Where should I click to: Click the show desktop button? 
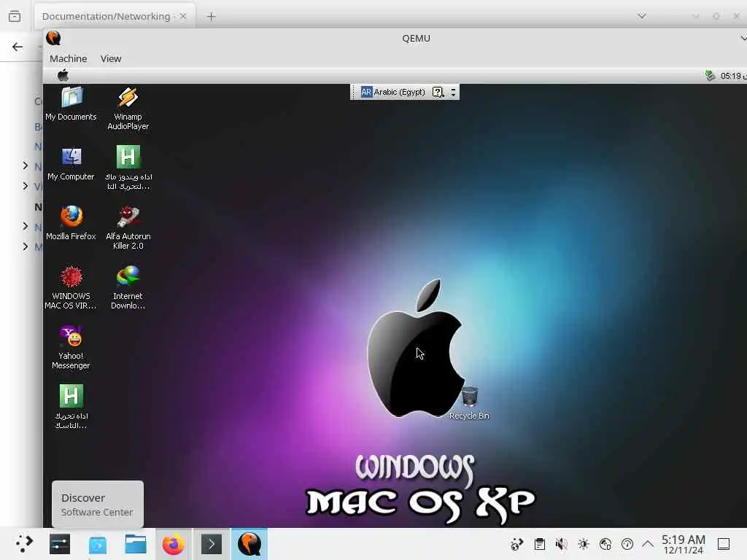(724, 544)
